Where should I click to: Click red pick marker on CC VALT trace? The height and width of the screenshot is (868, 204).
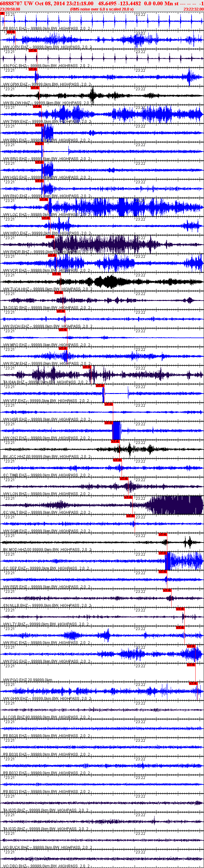click(128, 497)
